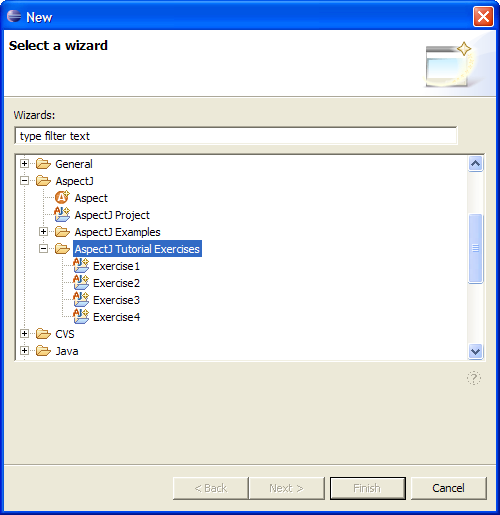Collapse the AspectJ Tutorial Exercises folder

coord(43,249)
